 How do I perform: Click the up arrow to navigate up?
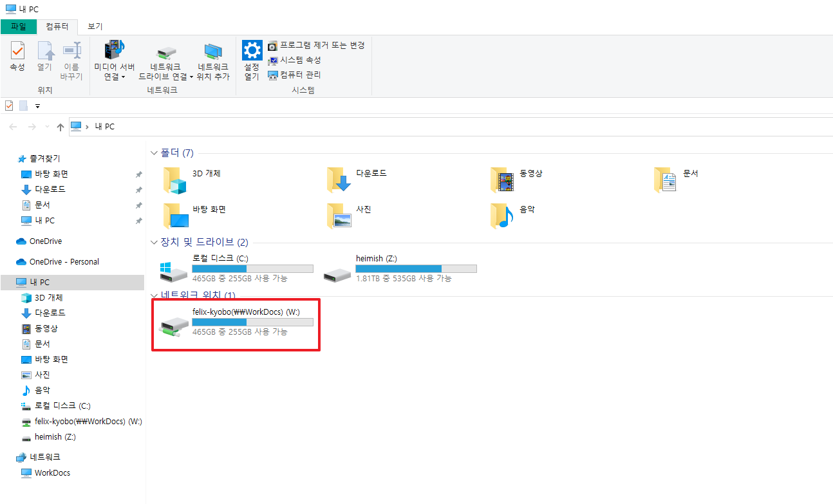[x=61, y=126]
